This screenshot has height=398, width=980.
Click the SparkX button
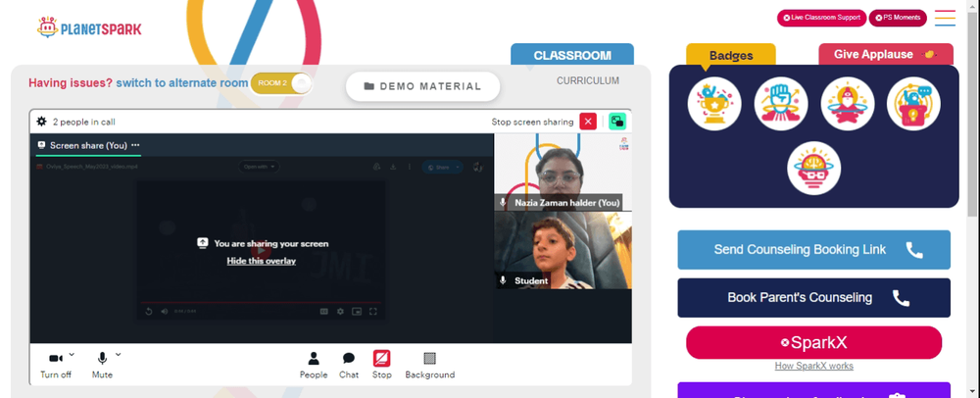(813, 342)
